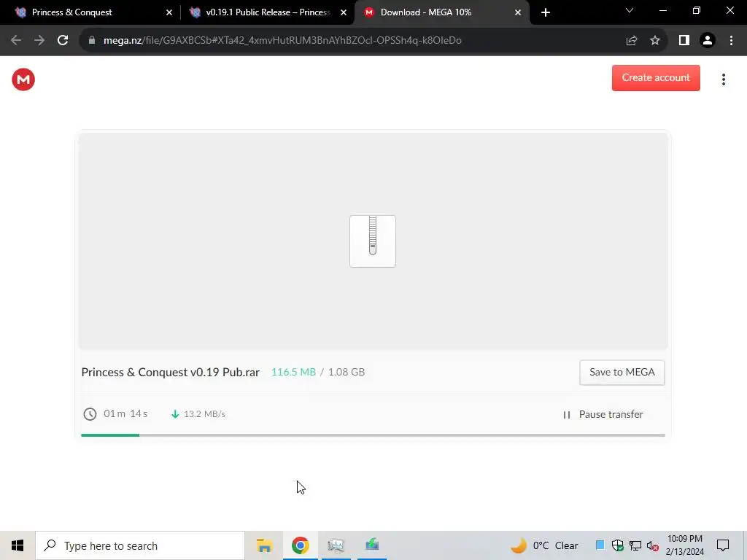Close the v0.19.1 Public Release tab
Viewport: 747px width, 560px height.
tap(344, 12)
